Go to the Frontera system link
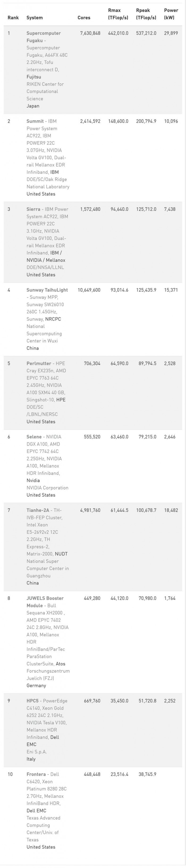This screenshot has width=186, height=868. 36,774
